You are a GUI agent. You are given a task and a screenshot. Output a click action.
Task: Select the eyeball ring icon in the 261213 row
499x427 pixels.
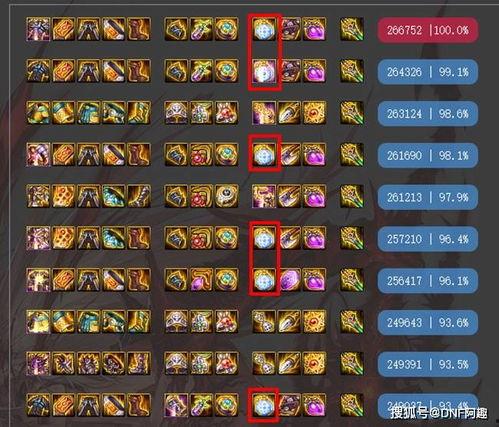227,196
